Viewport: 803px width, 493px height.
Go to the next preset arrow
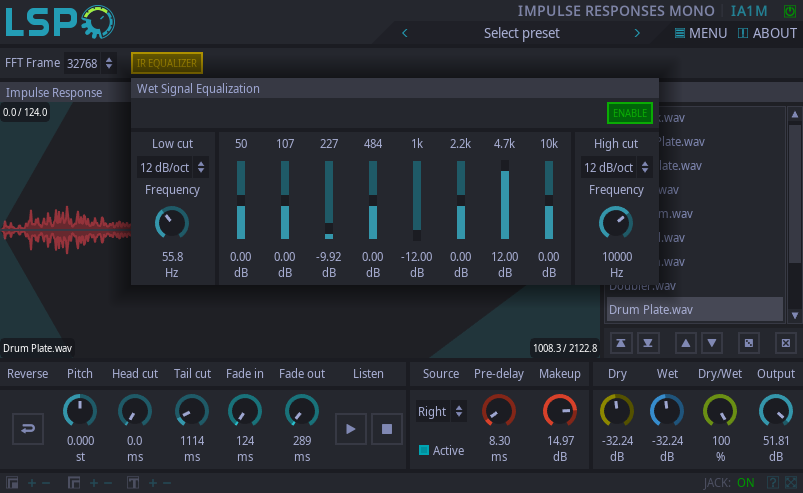[x=637, y=33]
